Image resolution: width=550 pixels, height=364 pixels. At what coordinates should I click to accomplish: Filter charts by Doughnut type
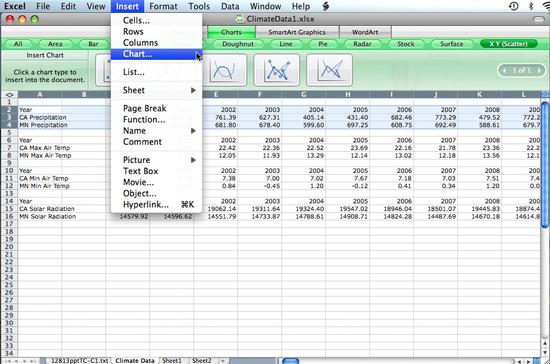click(238, 44)
